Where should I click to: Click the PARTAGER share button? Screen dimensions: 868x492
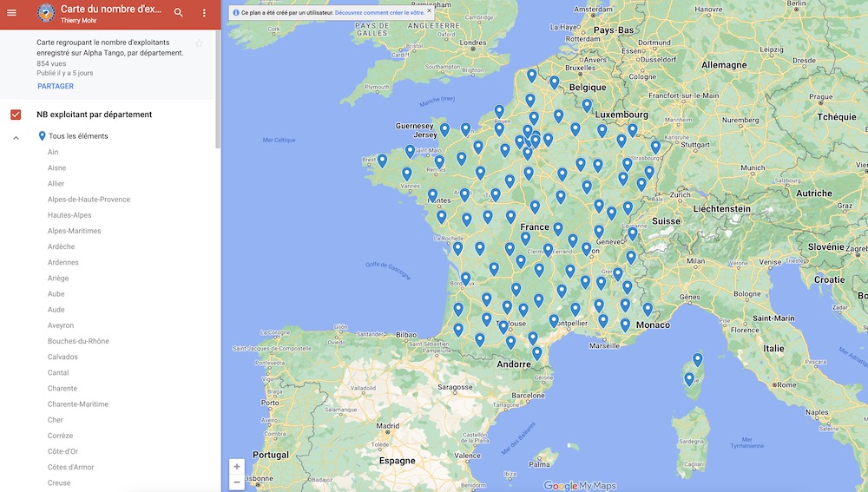[56, 87]
